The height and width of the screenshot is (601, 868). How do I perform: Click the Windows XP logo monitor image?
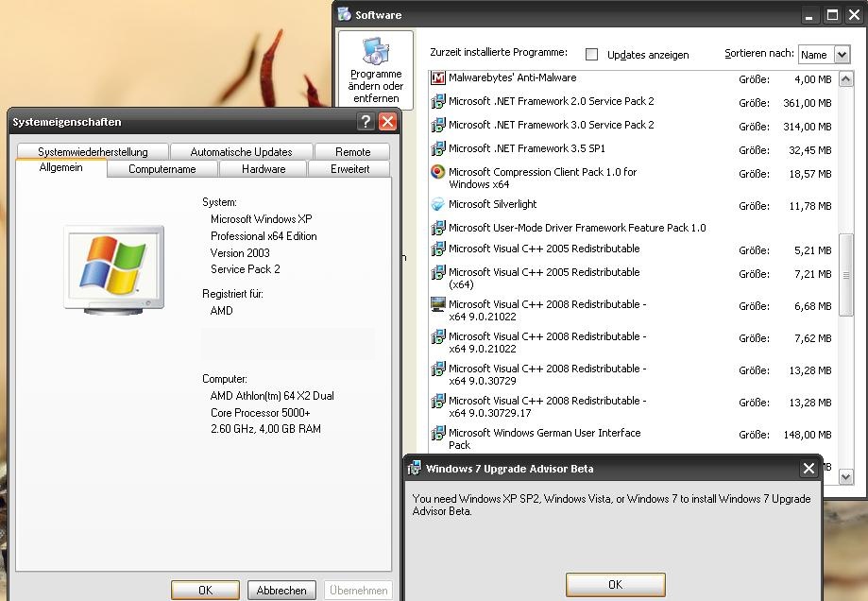pyautogui.click(x=114, y=269)
